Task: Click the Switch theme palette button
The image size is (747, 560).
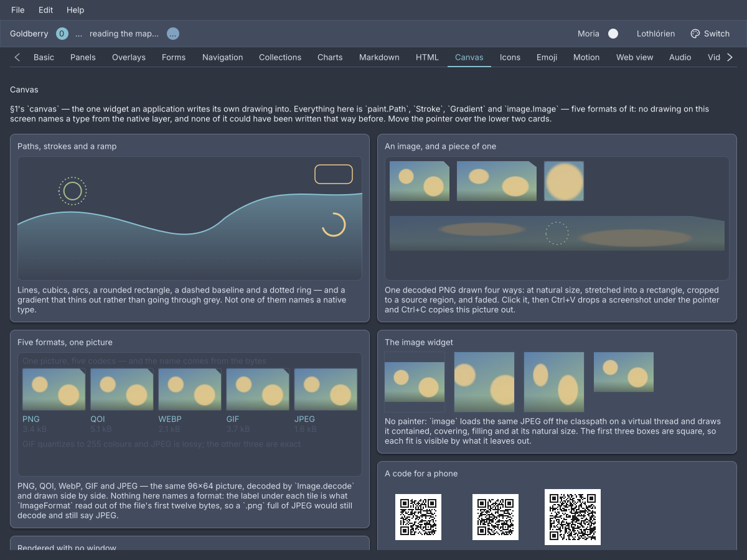Action: click(x=710, y=34)
